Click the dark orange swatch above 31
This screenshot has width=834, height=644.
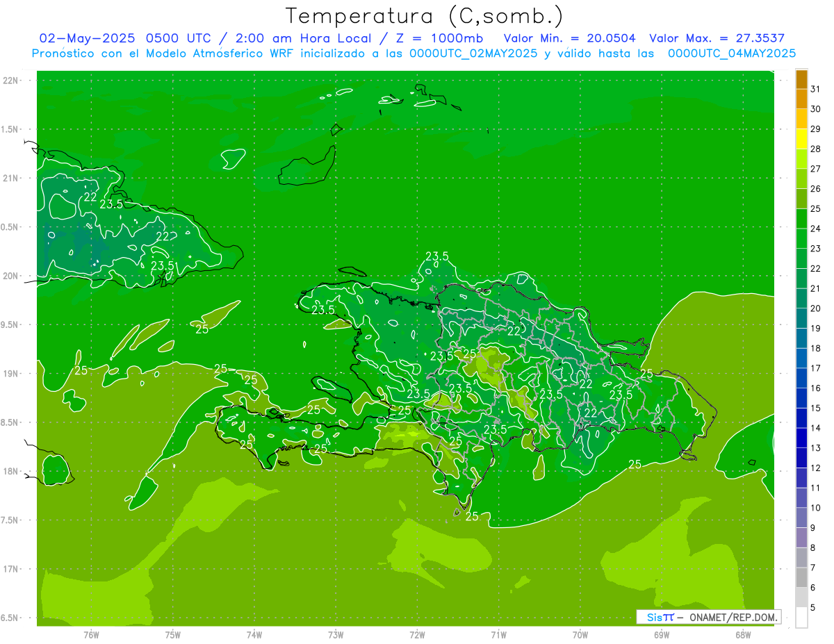coord(801,79)
